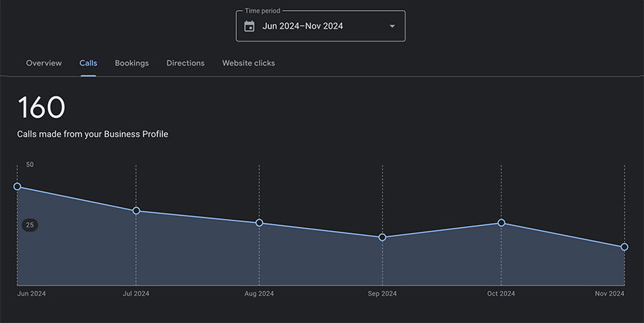This screenshot has width=644, height=323.
Task: Click the Jun 2024 data point
Action: click(x=17, y=187)
